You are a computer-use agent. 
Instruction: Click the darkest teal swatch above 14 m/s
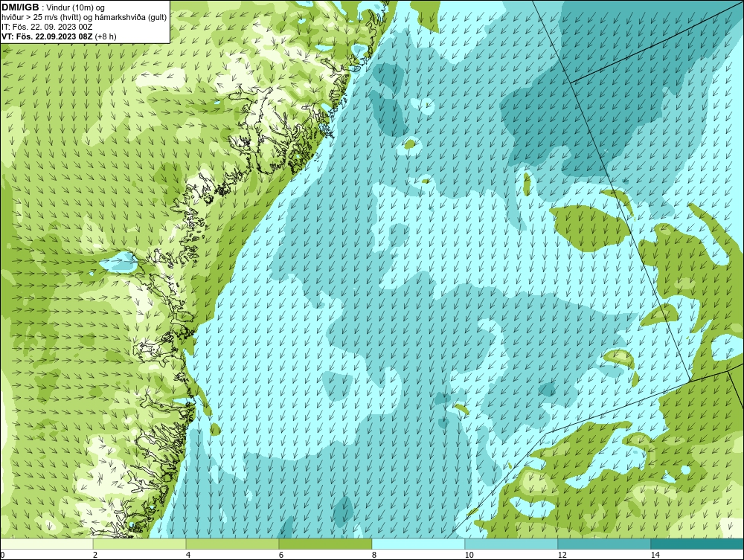pyautogui.click(x=698, y=544)
